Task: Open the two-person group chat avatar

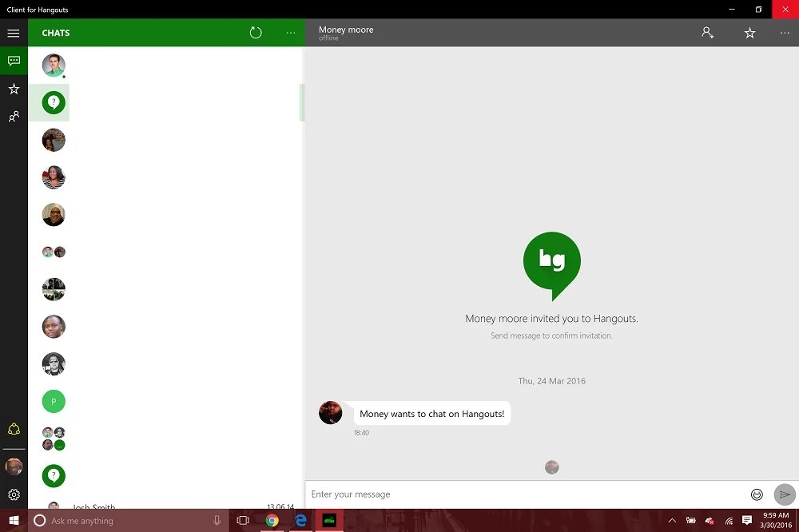Action: point(54,252)
